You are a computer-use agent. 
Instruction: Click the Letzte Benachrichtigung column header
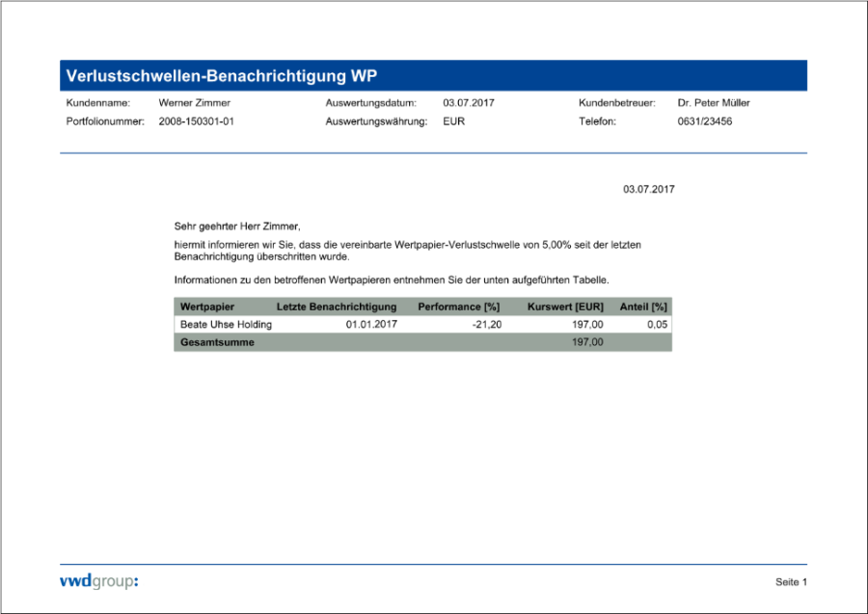pyautogui.click(x=337, y=307)
